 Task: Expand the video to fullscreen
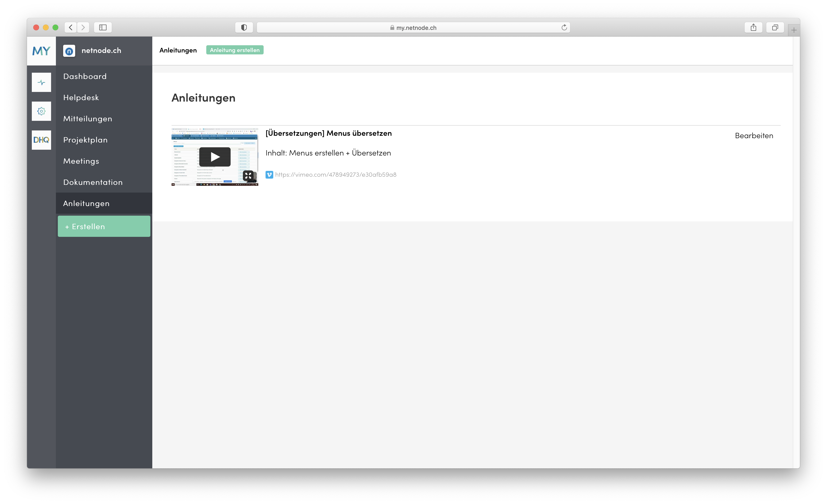click(248, 175)
